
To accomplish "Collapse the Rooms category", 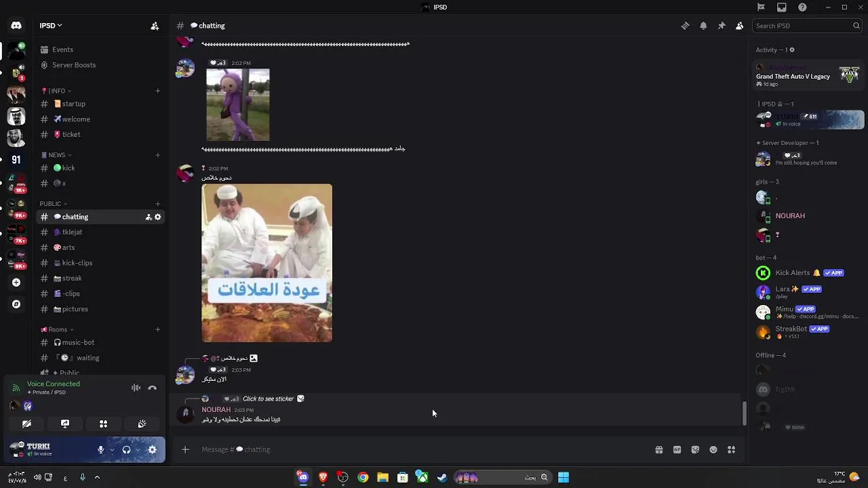I will click(57, 330).
